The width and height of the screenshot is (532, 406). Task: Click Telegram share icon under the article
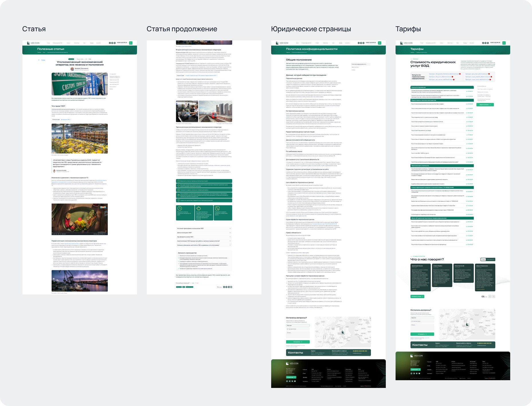click(x=227, y=287)
